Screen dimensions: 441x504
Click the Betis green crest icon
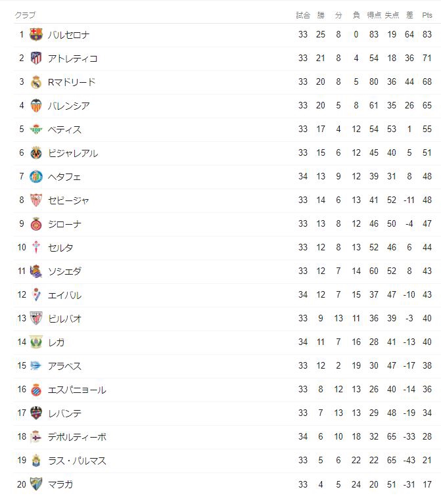click(36, 129)
